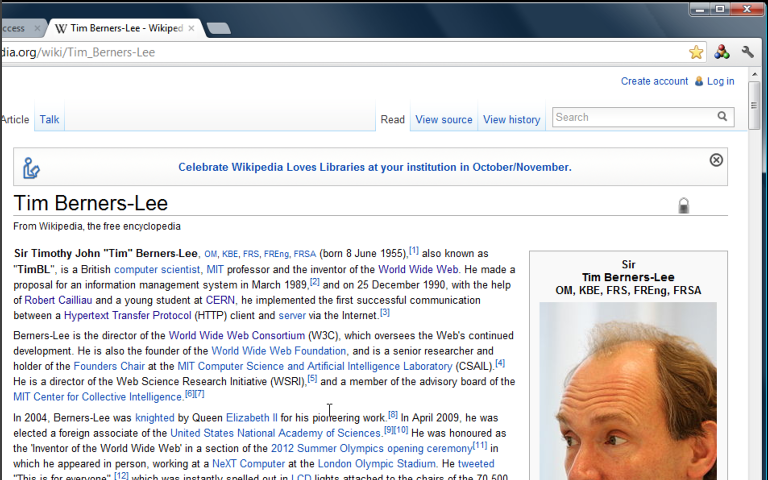Click the address bar URL
Image resolution: width=768 pixels, height=480 pixels.
[x=78, y=52]
